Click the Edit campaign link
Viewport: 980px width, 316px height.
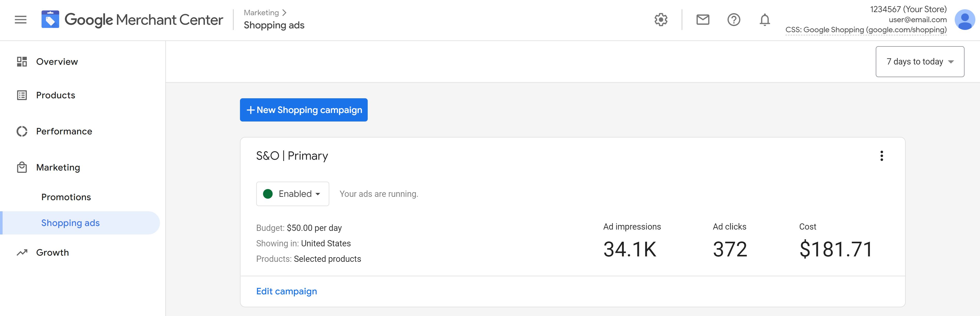click(x=286, y=291)
